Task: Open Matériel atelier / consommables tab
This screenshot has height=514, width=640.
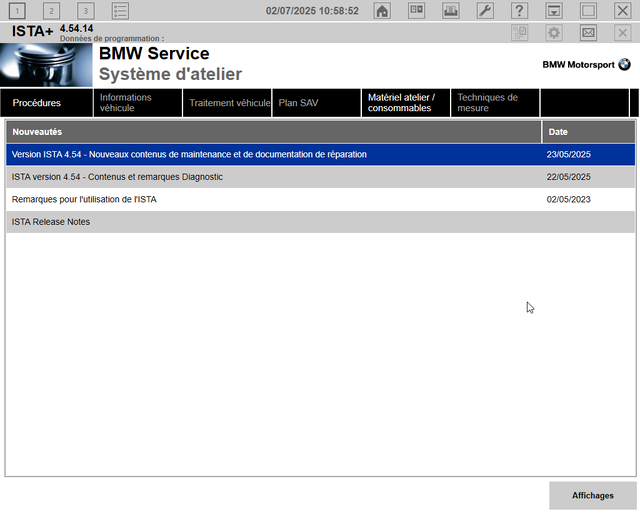Action: coord(406,103)
